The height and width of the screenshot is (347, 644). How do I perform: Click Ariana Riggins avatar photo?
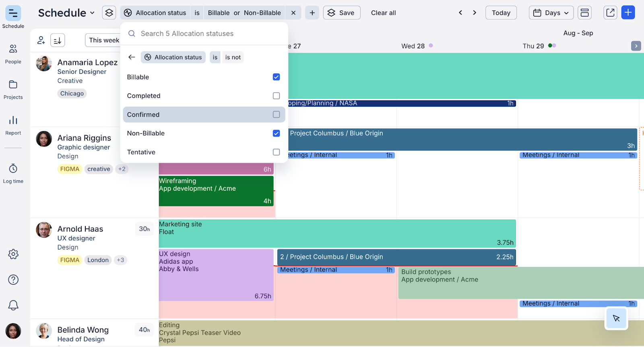pos(44,139)
